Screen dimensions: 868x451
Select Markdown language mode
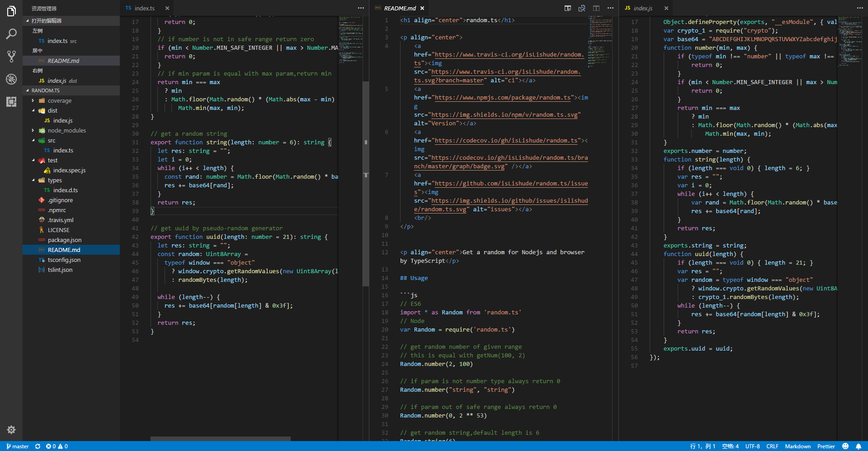[x=798, y=446]
